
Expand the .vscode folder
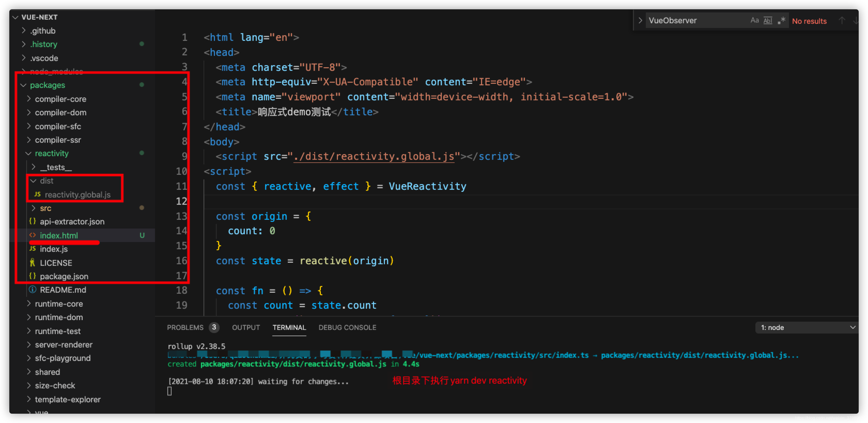tap(24, 58)
